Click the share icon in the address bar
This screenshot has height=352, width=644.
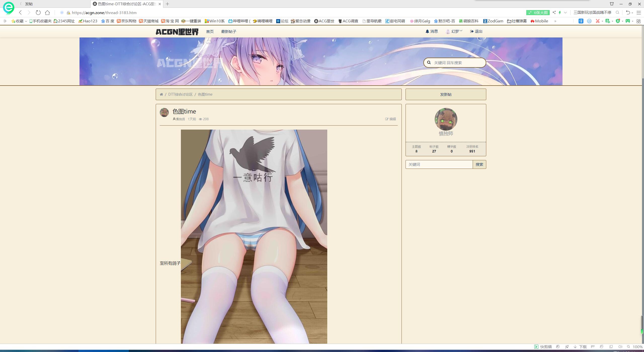point(554,13)
